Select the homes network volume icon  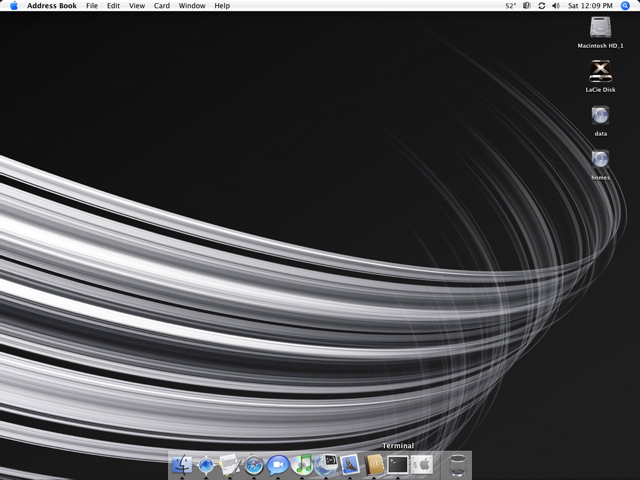click(600, 159)
